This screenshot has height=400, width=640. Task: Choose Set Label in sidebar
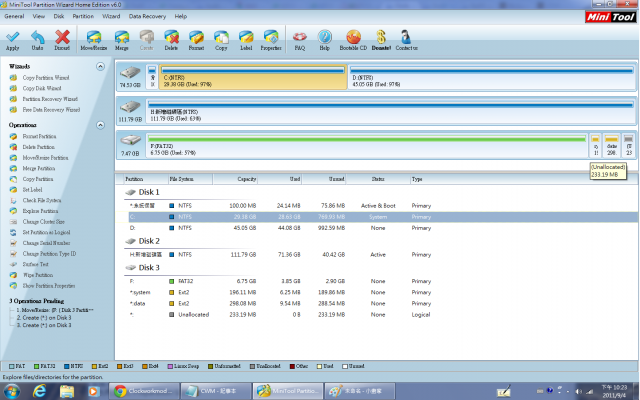32,189
